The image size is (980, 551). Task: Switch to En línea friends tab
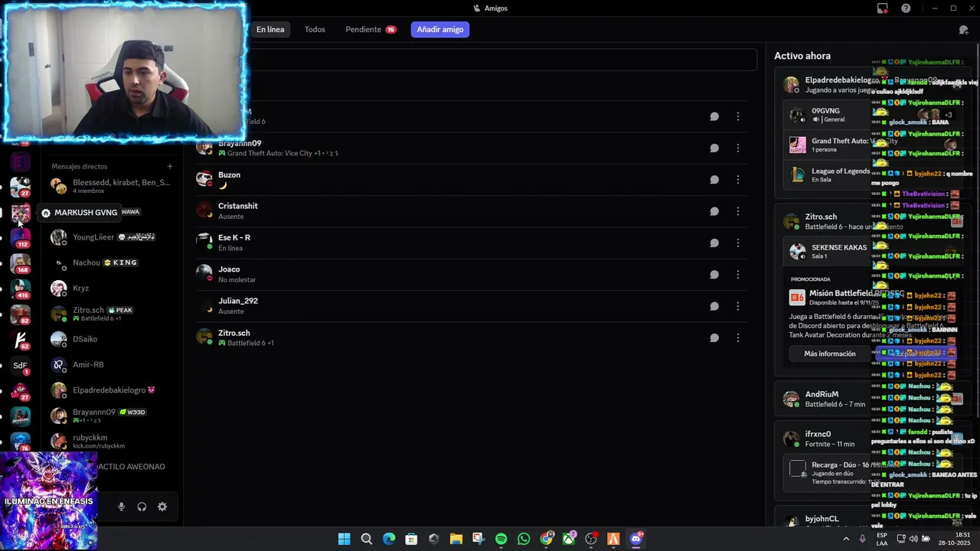pyautogui.click(x=270, y=30)
